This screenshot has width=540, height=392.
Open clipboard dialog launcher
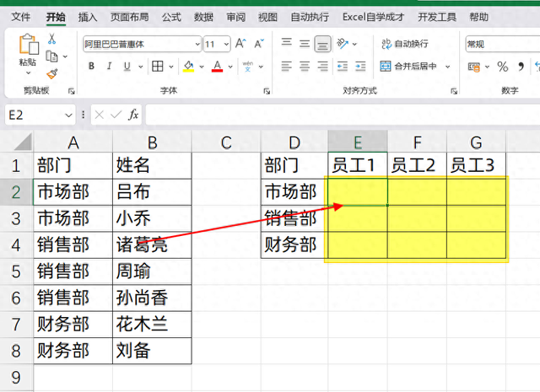point(71,91)
